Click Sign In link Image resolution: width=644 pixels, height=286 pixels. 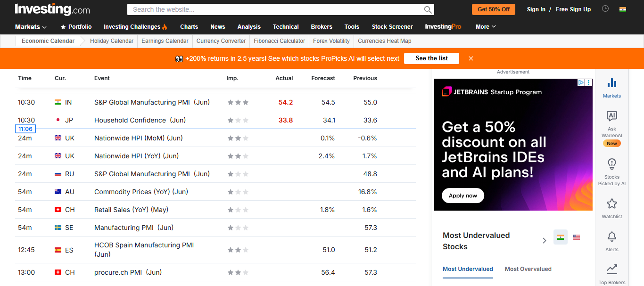click(x=536, y=9)
